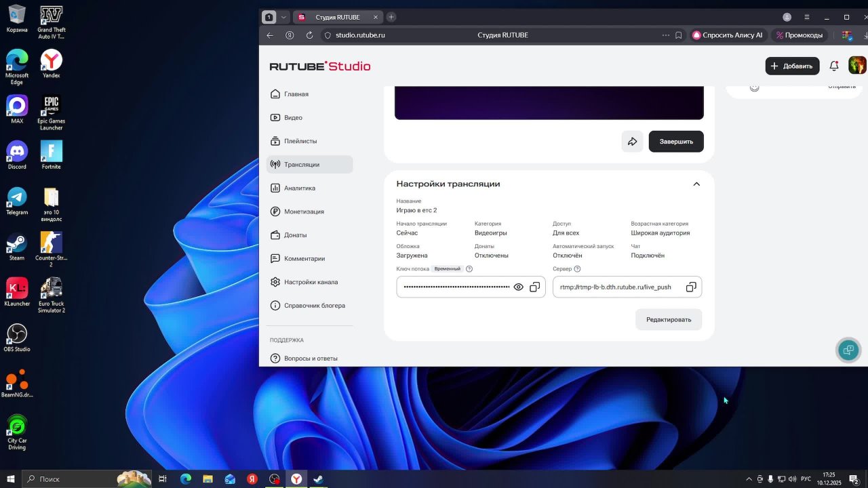868x488 pixels.
Task: Open the tab counter button
Action: click(x=269, y=17)
